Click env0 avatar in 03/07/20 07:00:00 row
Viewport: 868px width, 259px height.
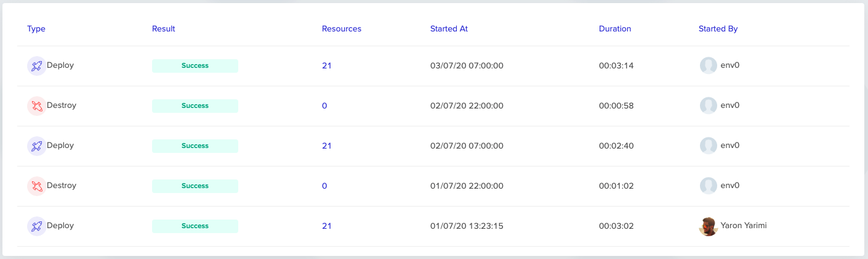[x=709, y=66]
